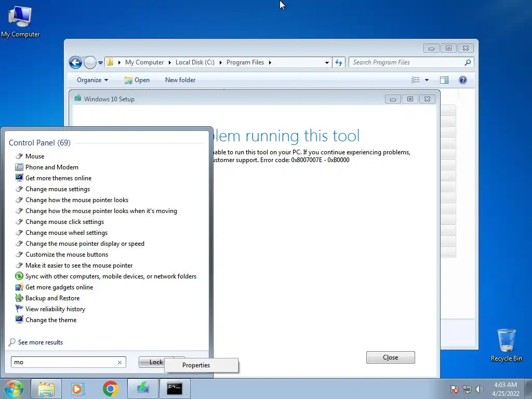This screenshot has width=532, height=399.
Task: Click Control Panel (69) results heading
Action: point(39,143)
